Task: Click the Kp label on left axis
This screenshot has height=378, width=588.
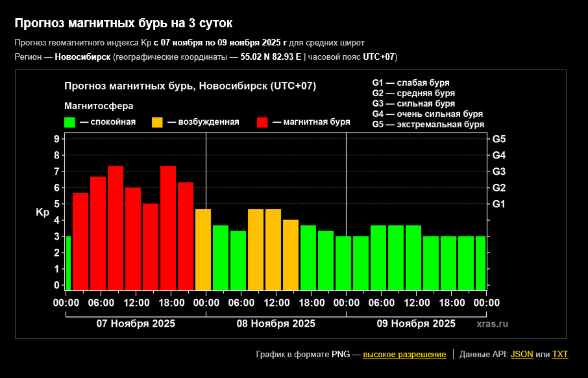Action: [42, 212]
